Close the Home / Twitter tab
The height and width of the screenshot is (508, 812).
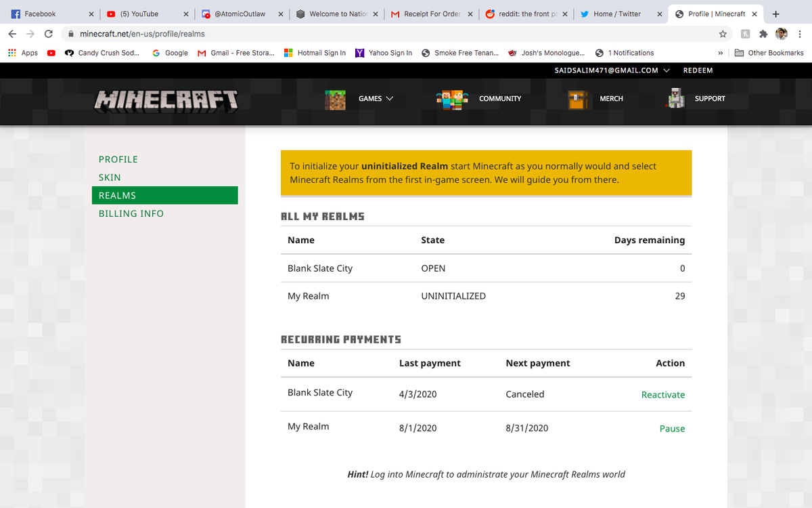659,14
